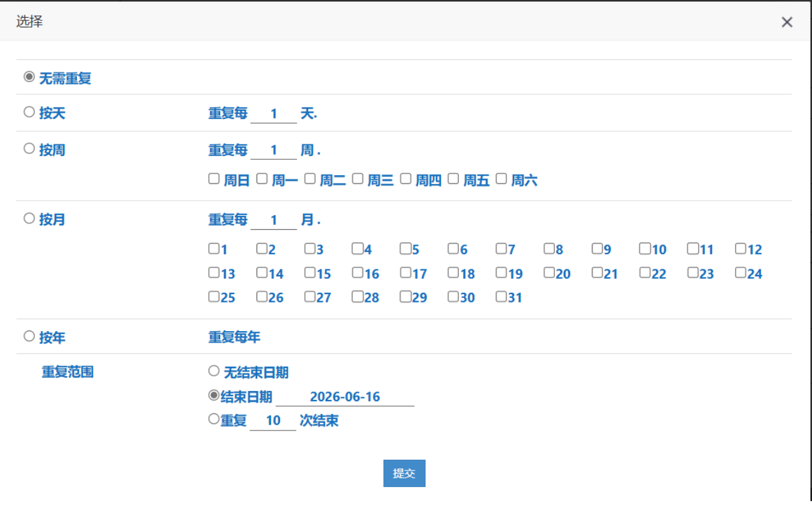Click the 重复范围 label
812x517 pixels.
(67, 372)
